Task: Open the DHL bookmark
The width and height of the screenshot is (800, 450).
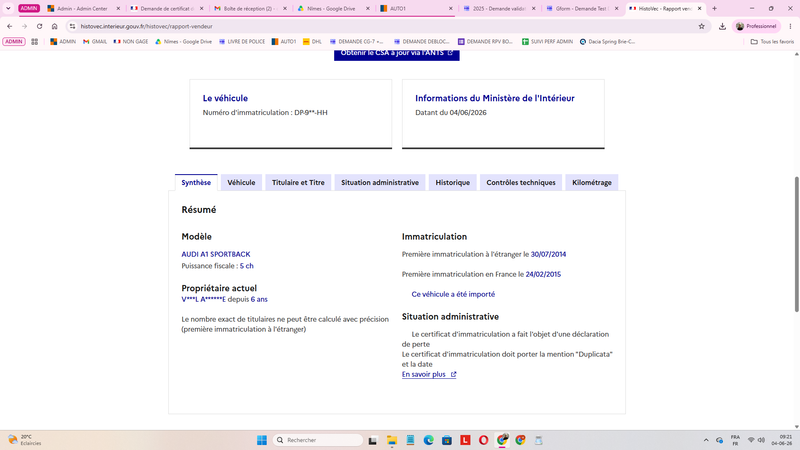Action: coord(312,41)
